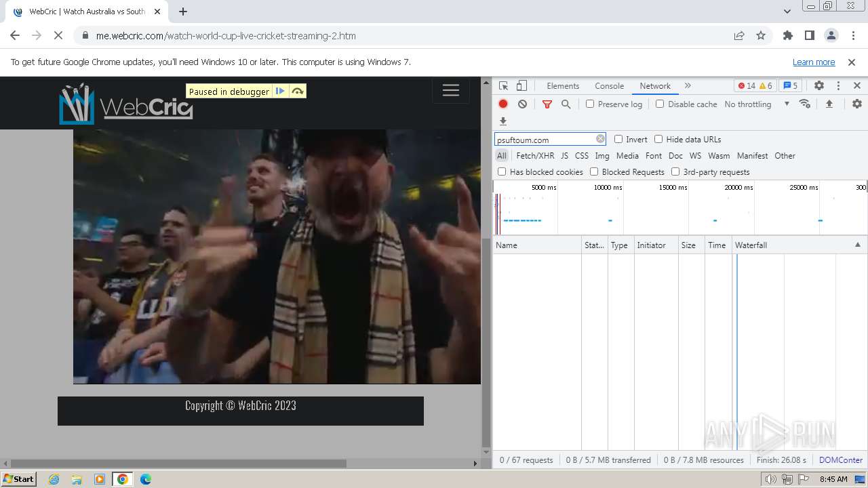Switch to Elements tab
Screen dimensions: 868x488
[563, 86]
